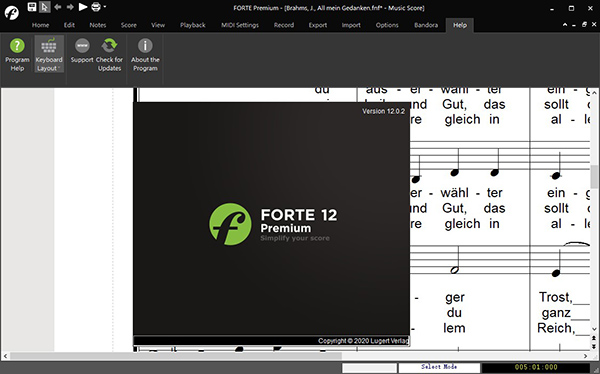
Task: Open Program Help
Action: [17, 55]
